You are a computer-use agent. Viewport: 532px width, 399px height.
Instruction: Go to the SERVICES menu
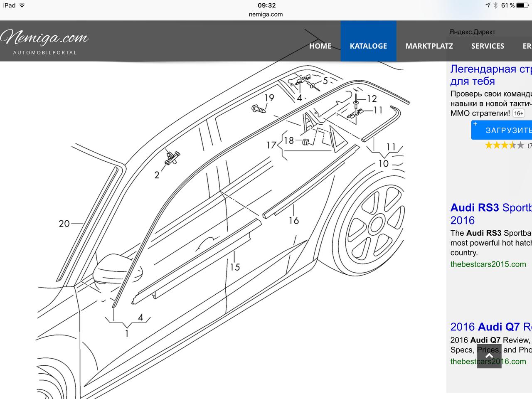488,46
